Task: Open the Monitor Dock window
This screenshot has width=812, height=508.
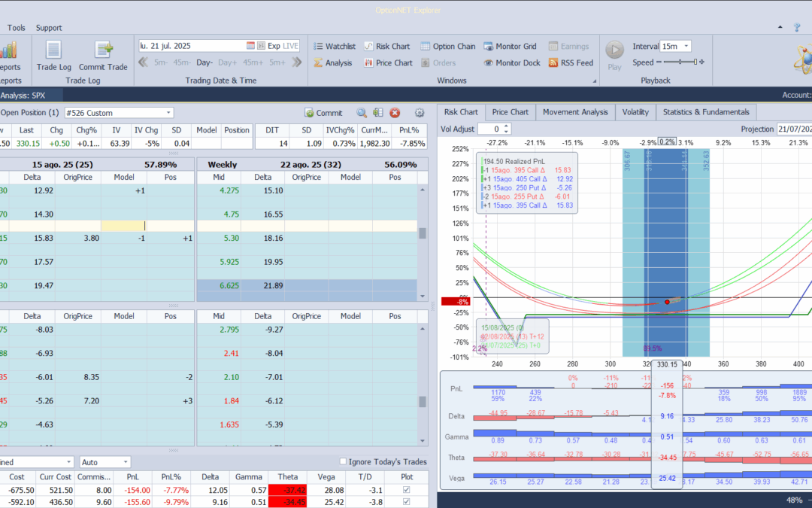Action: 512,62
